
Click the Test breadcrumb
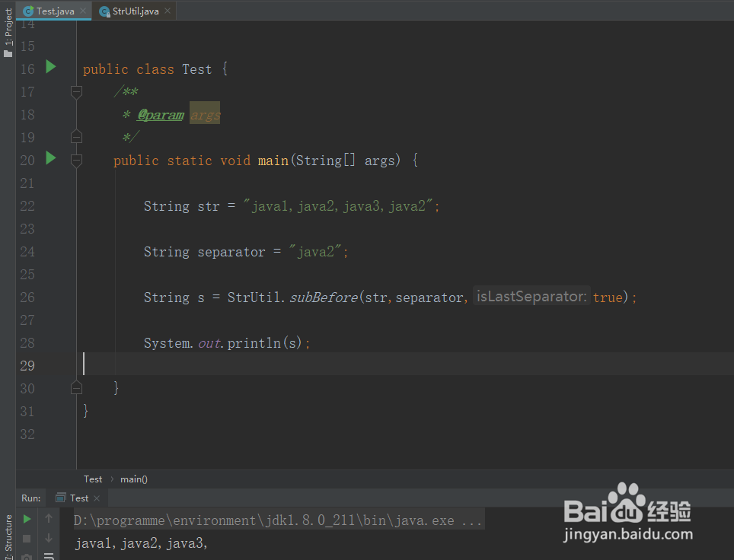point(93,479)
